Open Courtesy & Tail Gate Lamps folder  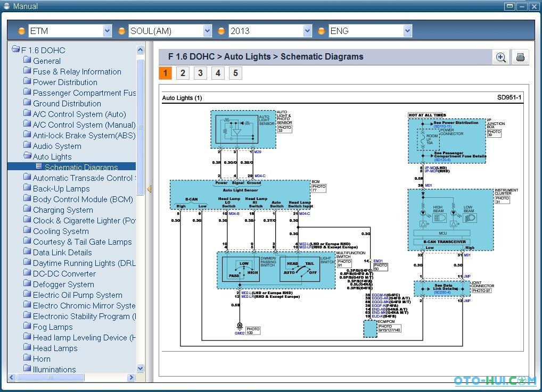[77, 242]
